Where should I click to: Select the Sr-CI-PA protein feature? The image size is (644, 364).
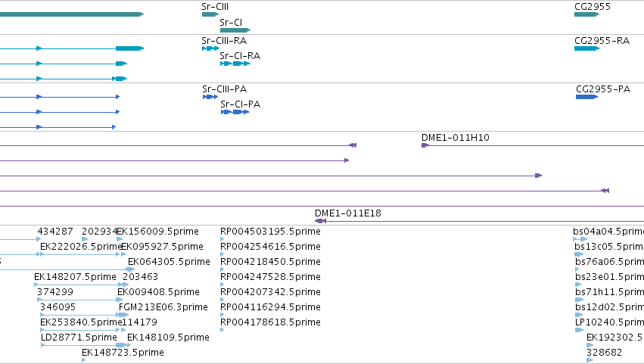[x=235, y=112]
